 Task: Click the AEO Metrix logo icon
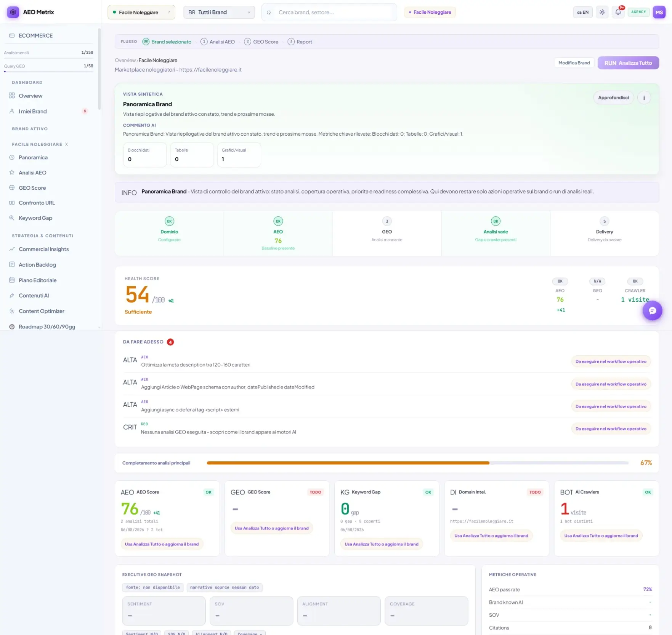pos(13,12)
